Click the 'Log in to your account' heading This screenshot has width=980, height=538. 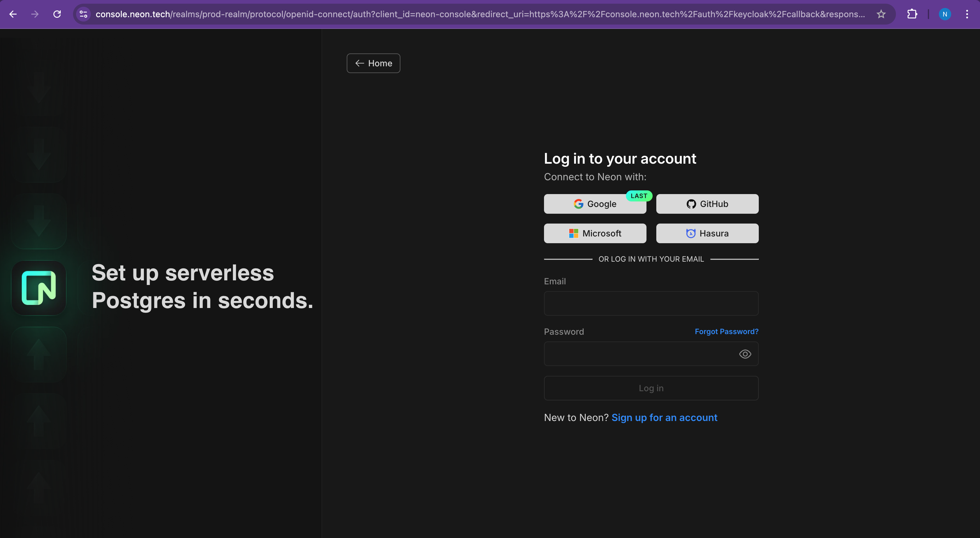click(620, 158)
